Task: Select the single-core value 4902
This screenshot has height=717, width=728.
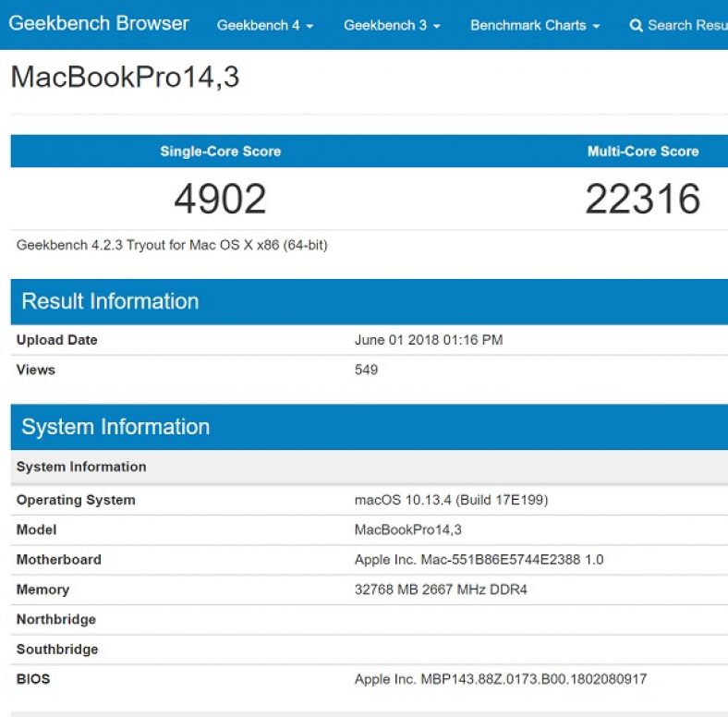Action: click(x=220, y=199)
